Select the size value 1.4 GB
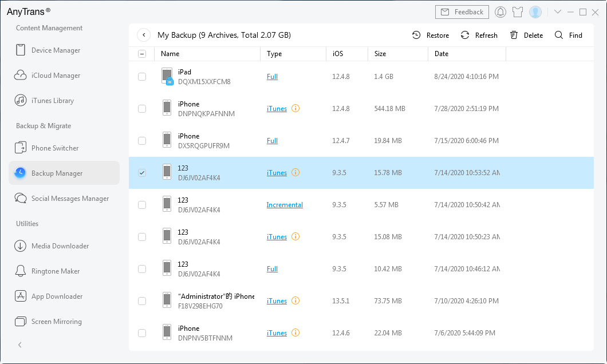Viewport: 607px width, 364px height. [384, 77]
